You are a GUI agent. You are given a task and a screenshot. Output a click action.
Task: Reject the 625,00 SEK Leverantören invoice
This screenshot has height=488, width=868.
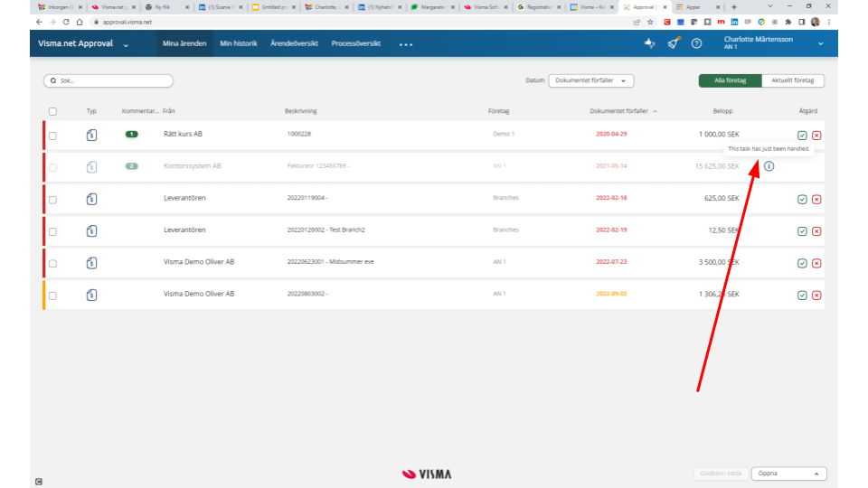(x=816, y=199)
